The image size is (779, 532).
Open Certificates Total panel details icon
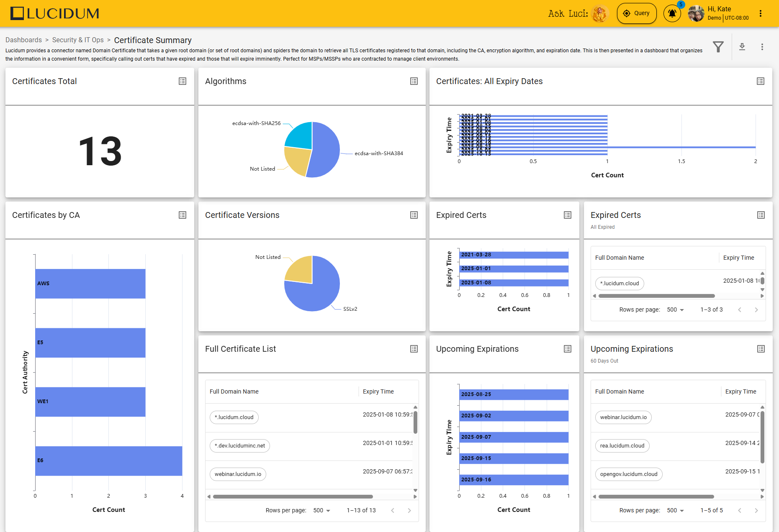click(x=183, y=81)
